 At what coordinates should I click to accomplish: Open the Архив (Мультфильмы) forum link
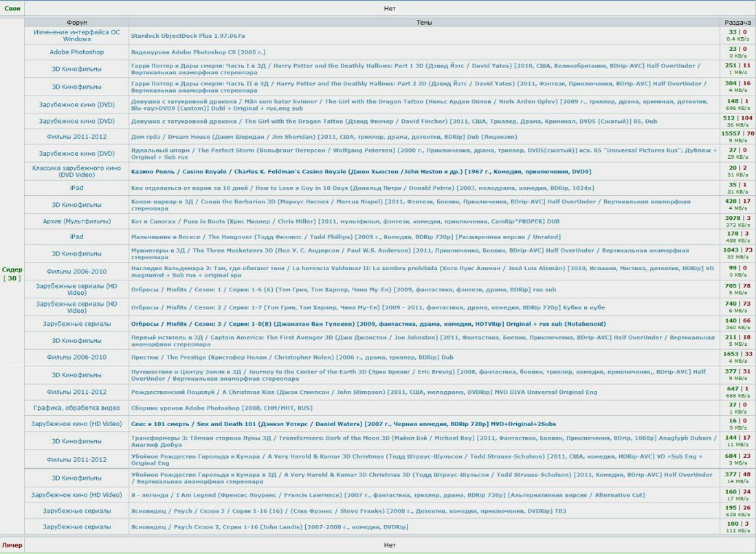coord(76,221)
